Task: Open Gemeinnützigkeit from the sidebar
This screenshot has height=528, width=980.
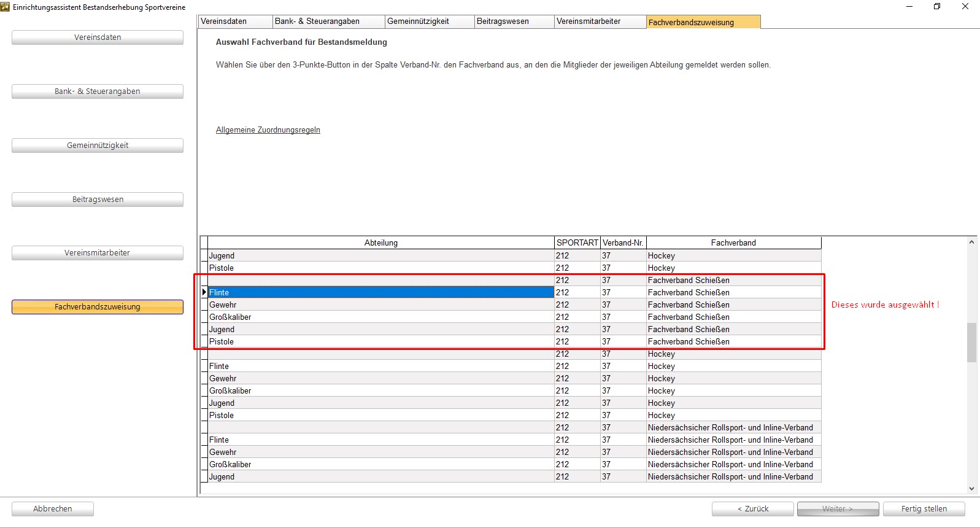Action: [98, 146]
